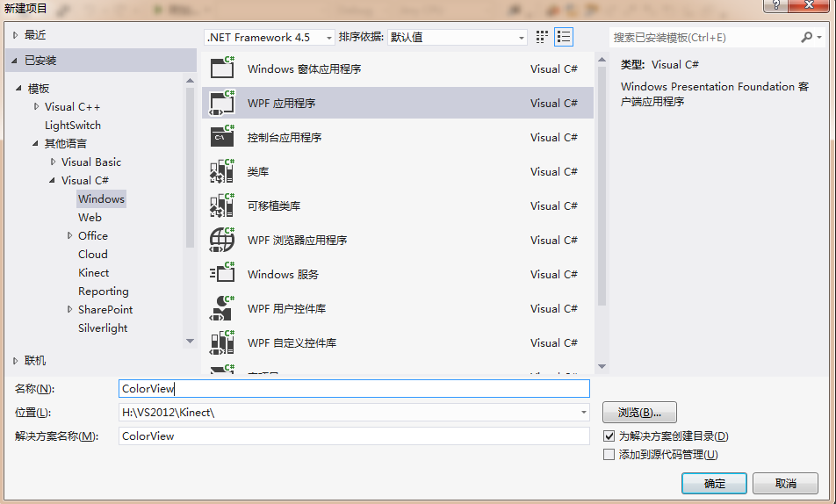Click the 名称 ColorView input field

354,388
